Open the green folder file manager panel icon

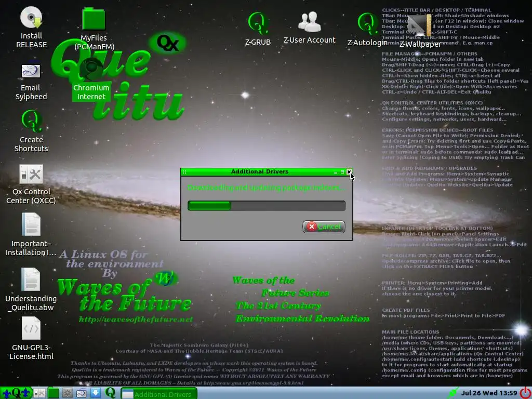54,393
